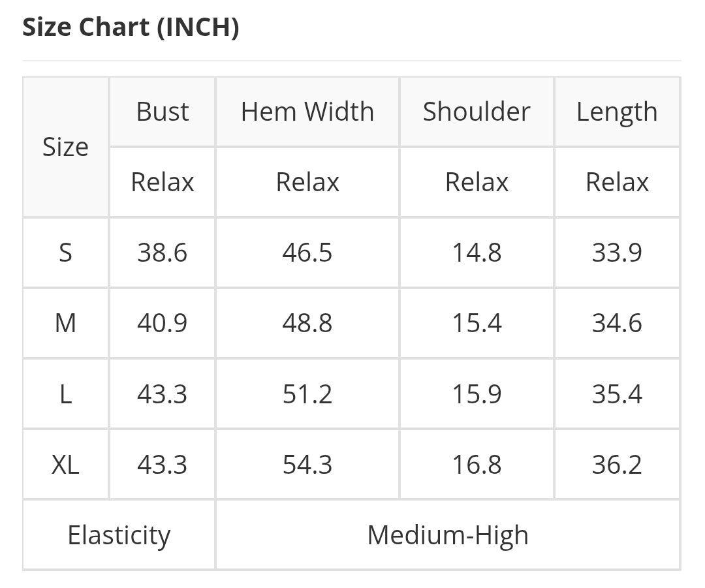Click the 14.8 shoulder value
The image size is (705, 588).
click(x=477, y=253)
